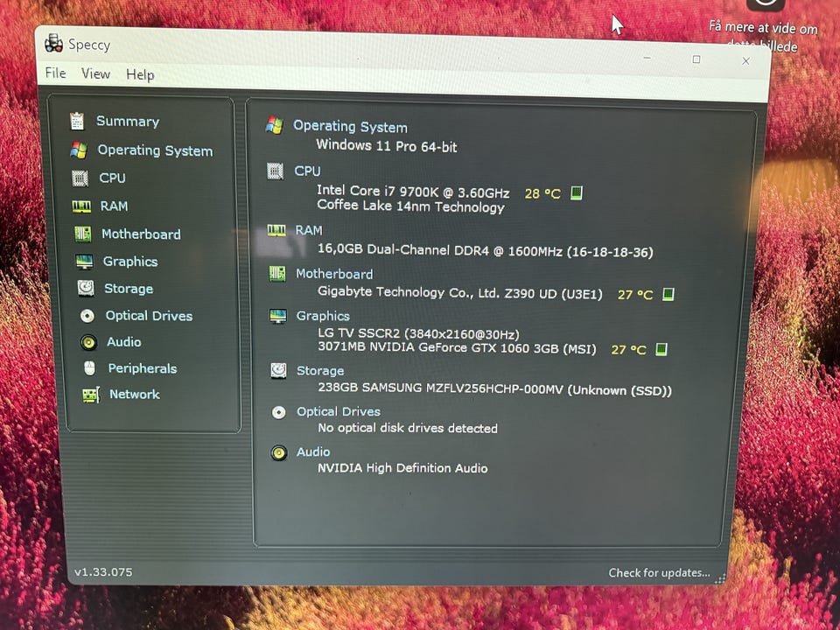
Task: Select Summary in the sidebar
Action: pyautogui.click(x=128, y=121)
